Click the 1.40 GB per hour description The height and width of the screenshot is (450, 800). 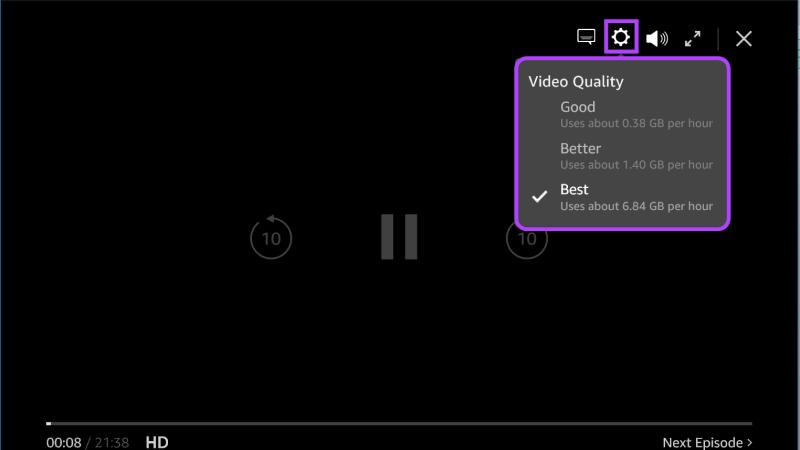click(x=636, y=164)
